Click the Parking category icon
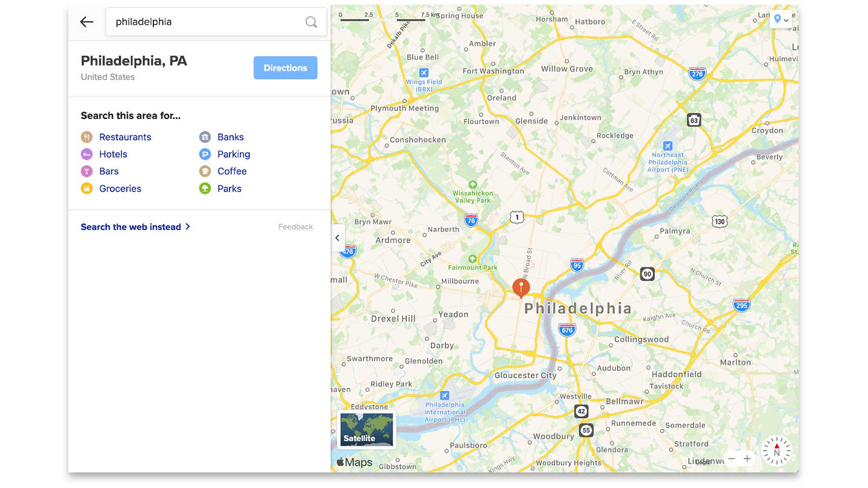Screen dimensions: 868x488 [205, 154]
